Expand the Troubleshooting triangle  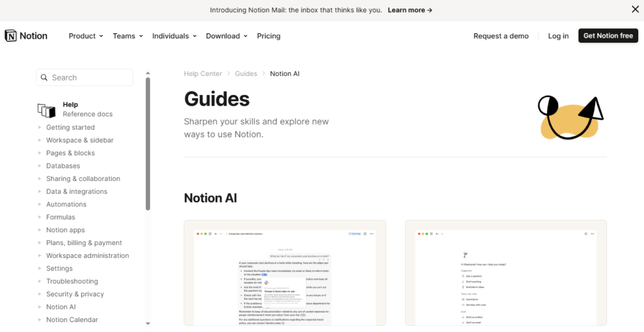(40, 281)
